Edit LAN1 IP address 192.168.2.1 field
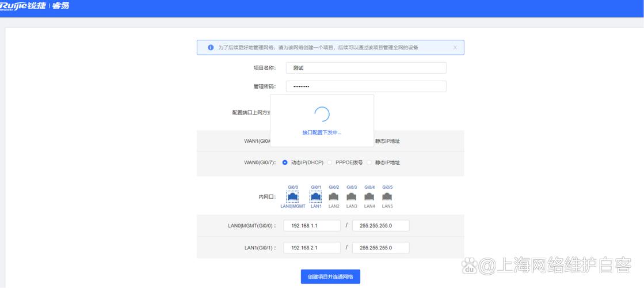The image size is (644, 288). 312,248
